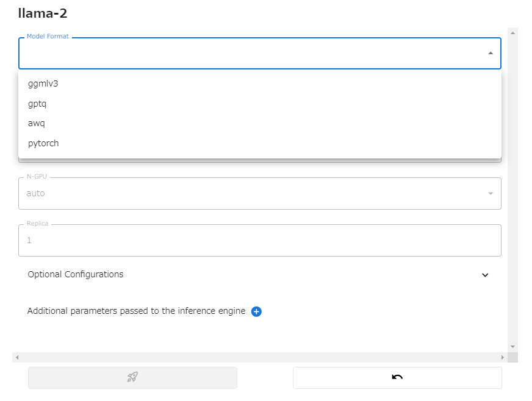The height and width of the screenshot is (401, 532).
Task: Open the N-GPU dropdown showing auto
Action: [259, 193]
